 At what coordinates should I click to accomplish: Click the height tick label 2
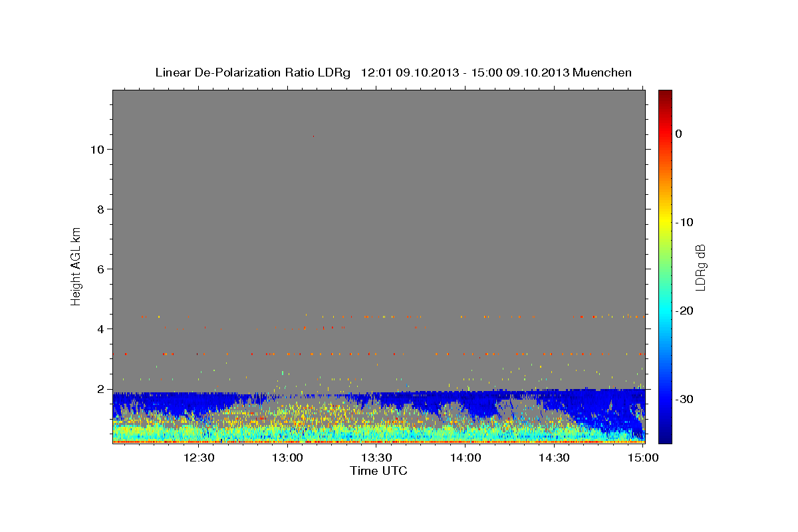click(x=101, y=388)
